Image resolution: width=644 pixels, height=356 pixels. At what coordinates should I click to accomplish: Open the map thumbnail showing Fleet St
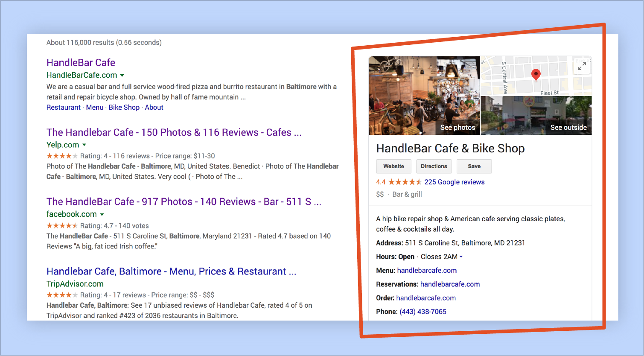(536, 76)
